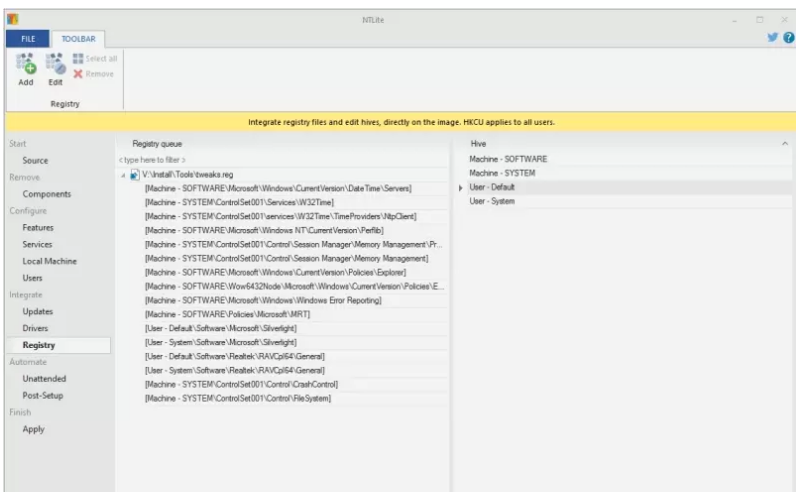Screen dimensions: 803x492
Task: Select the Memory Management\Pr... key row
Action: pyautogui.click(x=293, y=245)
